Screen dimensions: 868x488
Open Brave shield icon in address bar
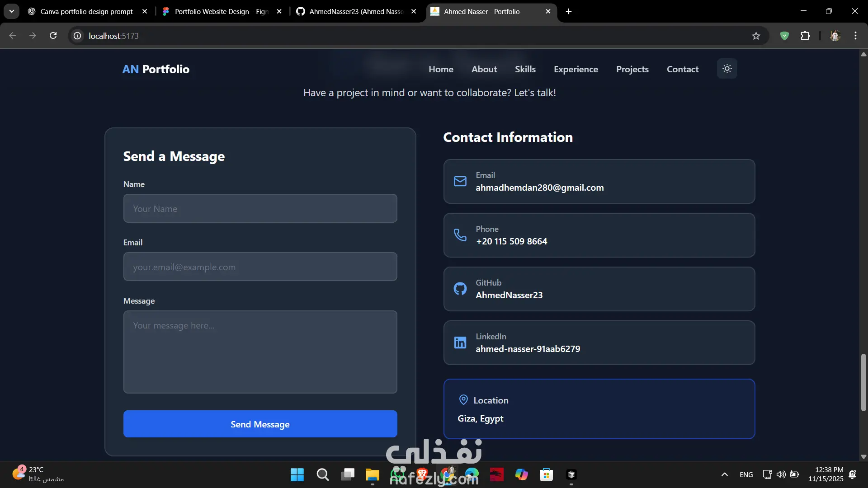point(784,36)
